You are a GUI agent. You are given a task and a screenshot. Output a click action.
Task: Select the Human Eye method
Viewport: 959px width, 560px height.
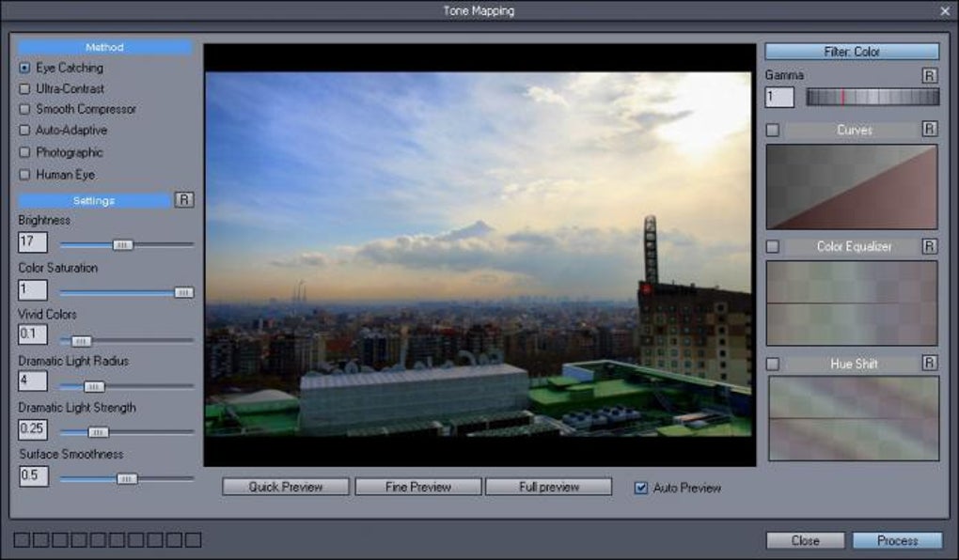coord(24,175)
